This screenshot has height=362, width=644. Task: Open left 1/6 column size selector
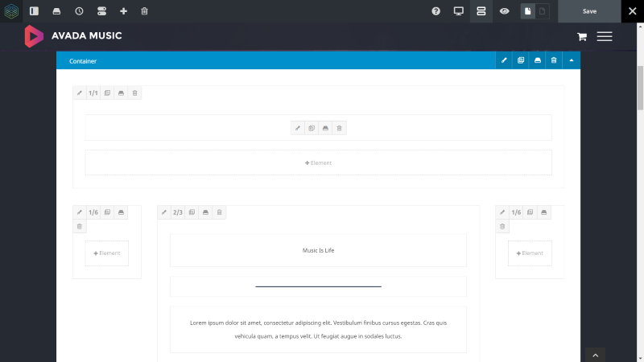click(x=93, y=212)
